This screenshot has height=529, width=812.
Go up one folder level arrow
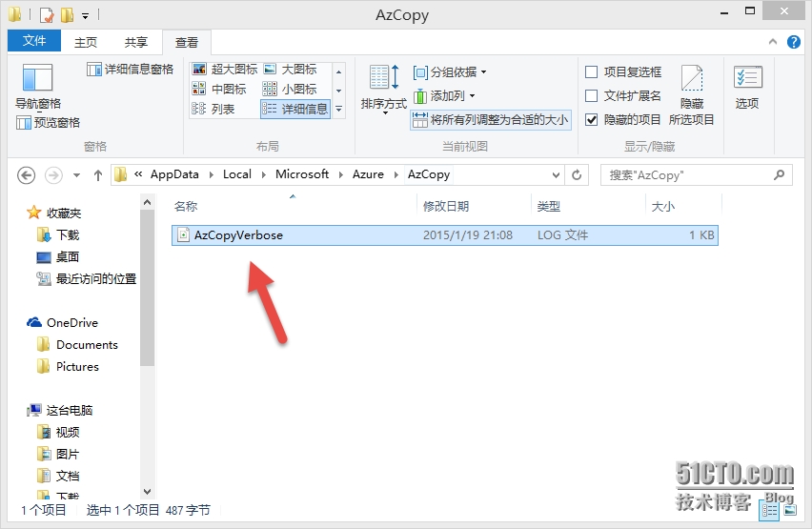point(98,175)
